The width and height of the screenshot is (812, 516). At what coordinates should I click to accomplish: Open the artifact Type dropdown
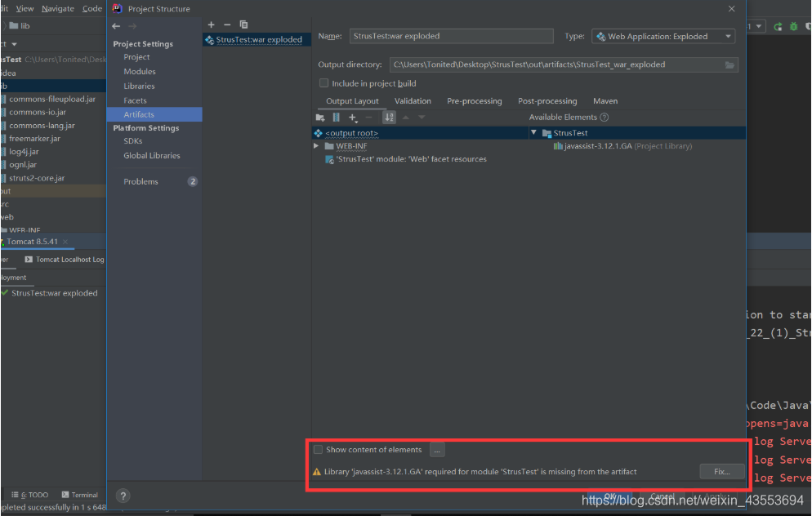coord(663,36)
